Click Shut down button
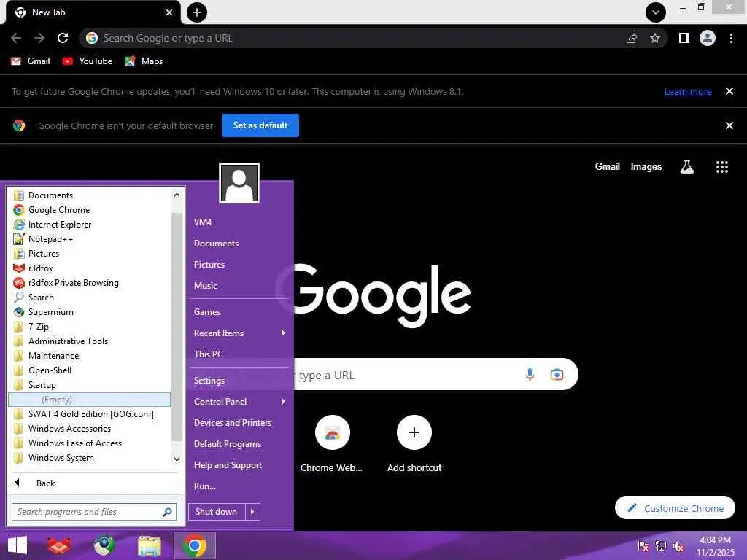This screenshot has width=747, height=560. pos(216,512)
